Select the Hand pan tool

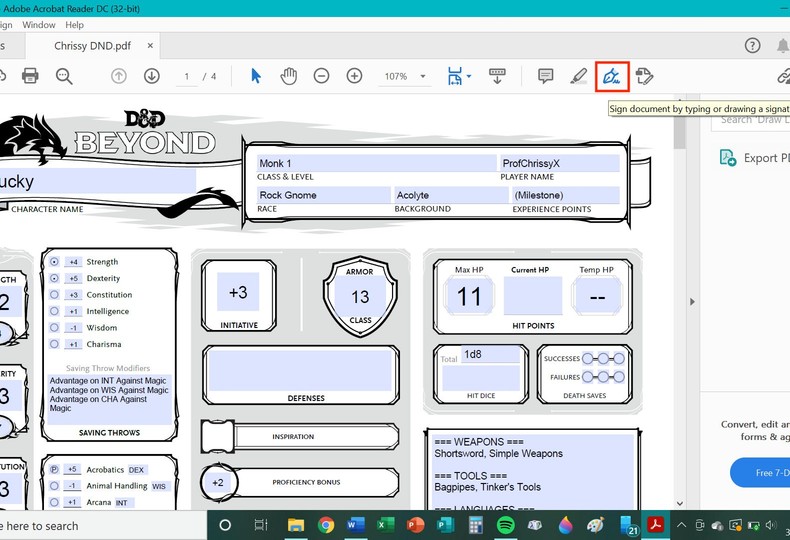tap(288, 76)
